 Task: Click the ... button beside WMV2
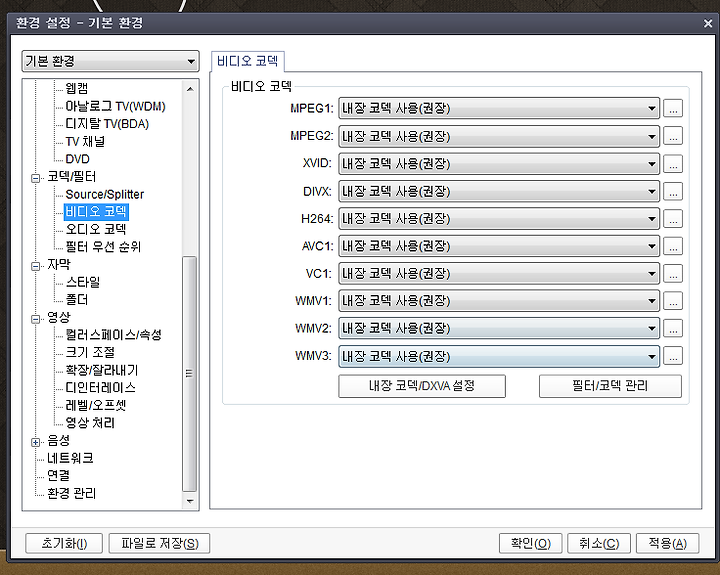pos(673,328)
